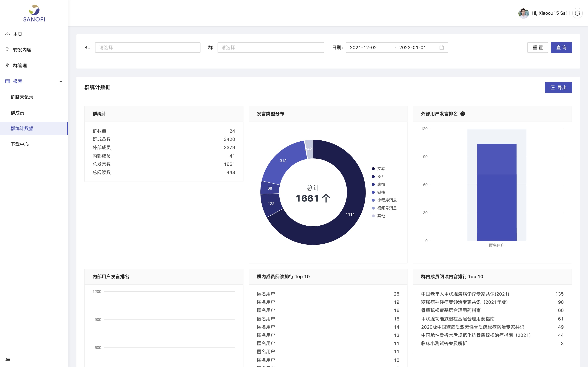Click the home icon beside 主页
The width and height of the screenshot is (588, 367).
click(x=8, y=34)
